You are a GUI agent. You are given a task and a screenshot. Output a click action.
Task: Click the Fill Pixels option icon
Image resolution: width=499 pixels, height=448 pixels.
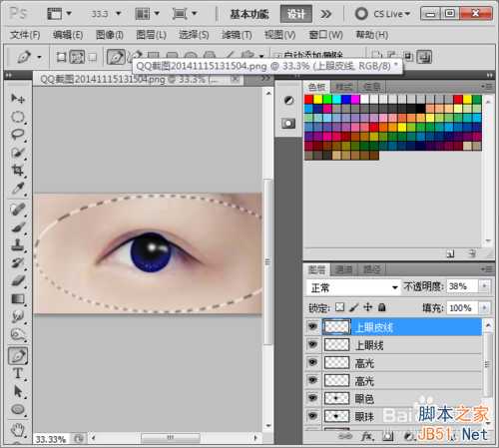coord(93,57)
